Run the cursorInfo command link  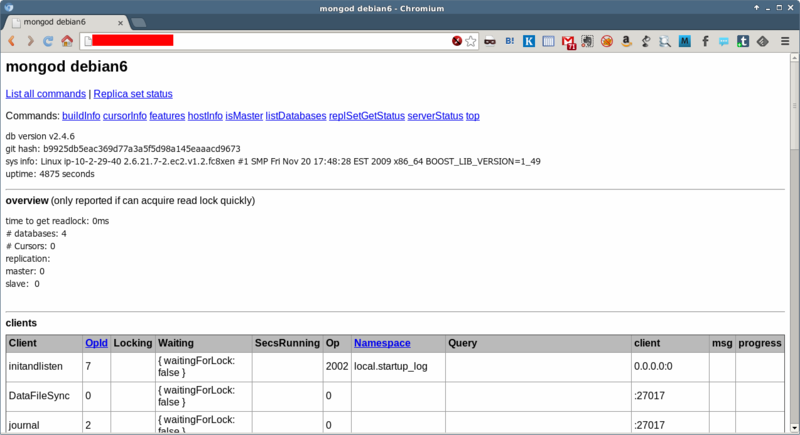tap(124, 116)
